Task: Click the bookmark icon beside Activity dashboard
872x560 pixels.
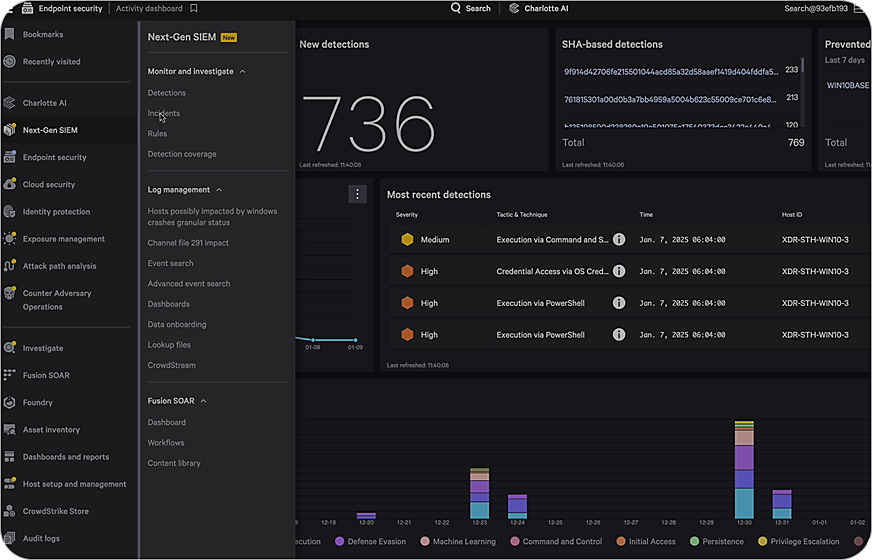Action: 194,9
